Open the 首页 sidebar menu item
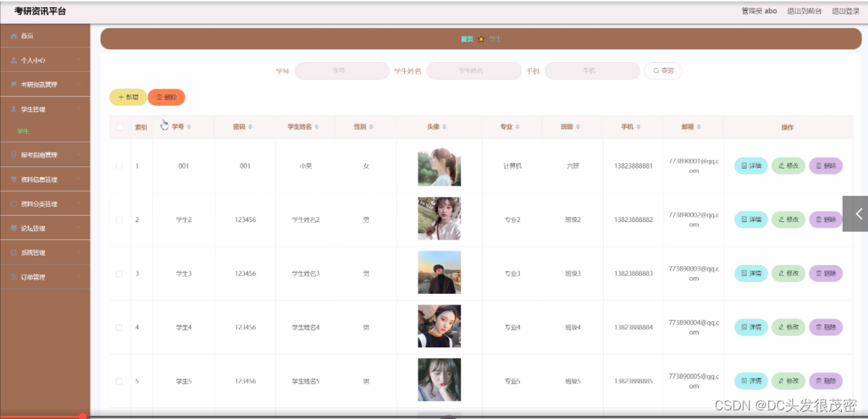Viewport: 868px width, 419px height. pyautogui.click(x=45, y=36)
